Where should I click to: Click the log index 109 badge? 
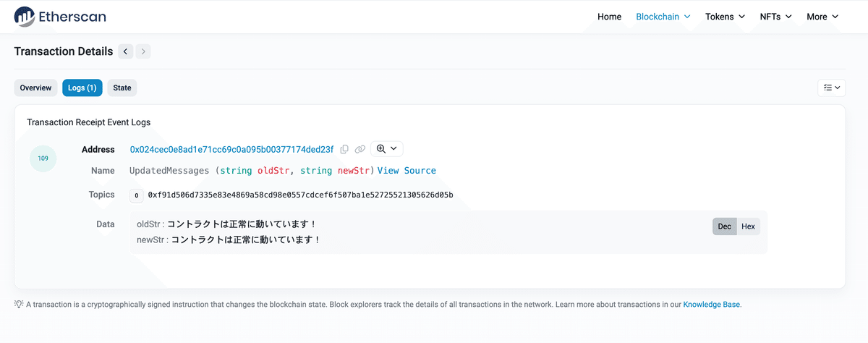pos(43,158)
